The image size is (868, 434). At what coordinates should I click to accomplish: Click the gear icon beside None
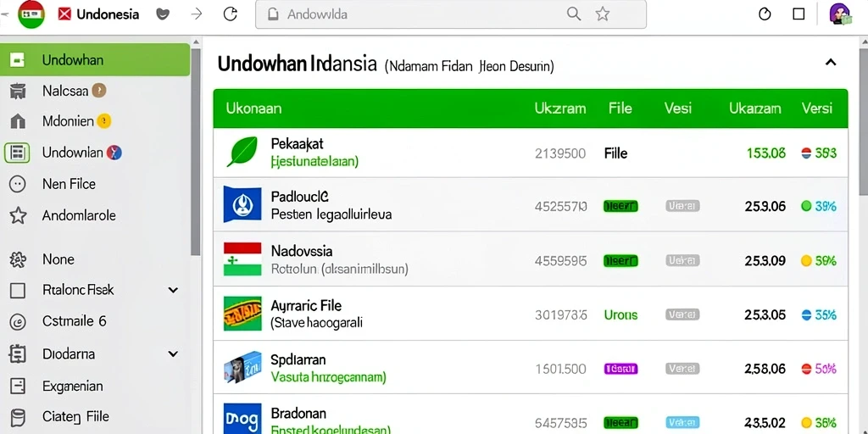(x=18, y=259)
